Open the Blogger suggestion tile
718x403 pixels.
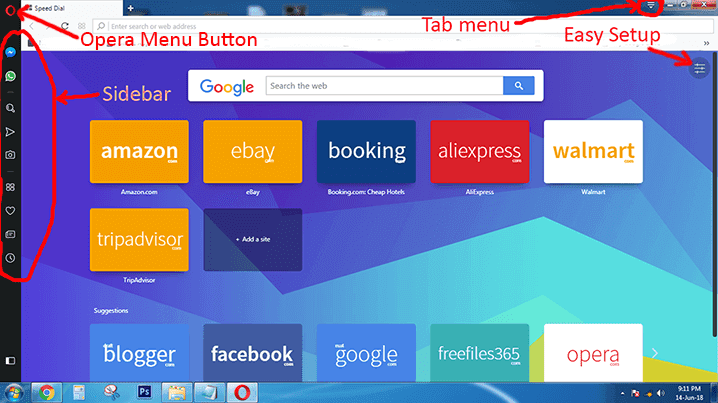139,353
